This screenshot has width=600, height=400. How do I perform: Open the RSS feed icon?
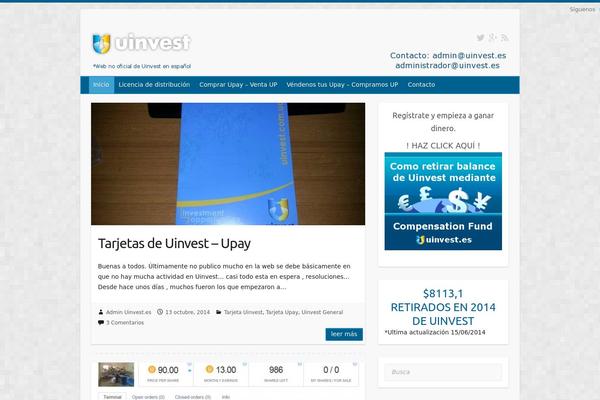point(505,38)
